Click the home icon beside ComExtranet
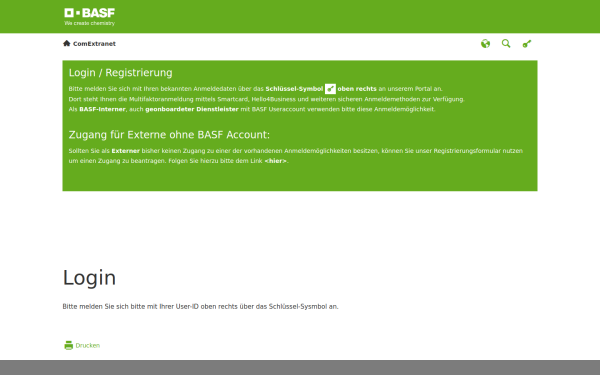This screenshot has height=375, width=600. tap(67, 43)
